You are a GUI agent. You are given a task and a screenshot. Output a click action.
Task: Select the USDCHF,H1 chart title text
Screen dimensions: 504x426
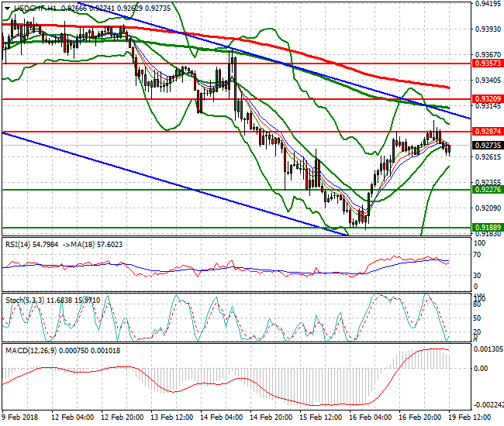click(x=35, y=9)
